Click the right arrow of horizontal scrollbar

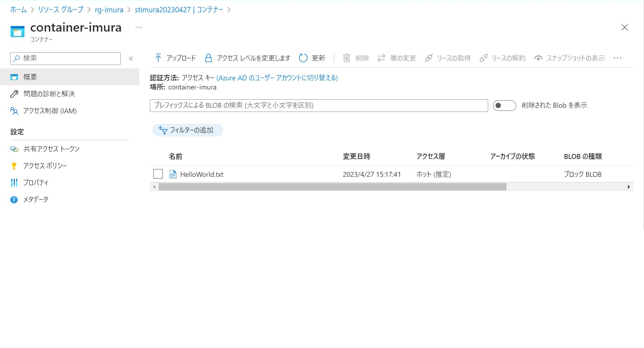coord(629,187)
